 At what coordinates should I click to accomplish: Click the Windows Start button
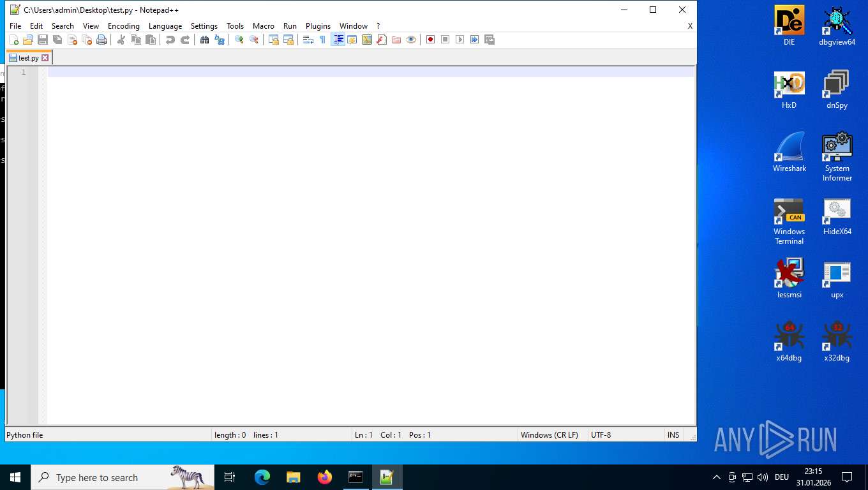(15, 477)
